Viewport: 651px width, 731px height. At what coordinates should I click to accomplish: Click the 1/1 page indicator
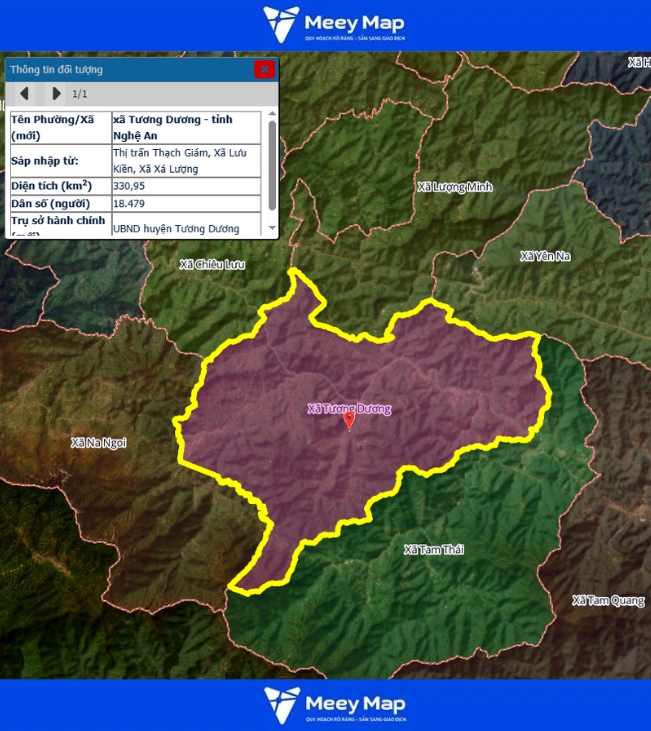[81, 94]
